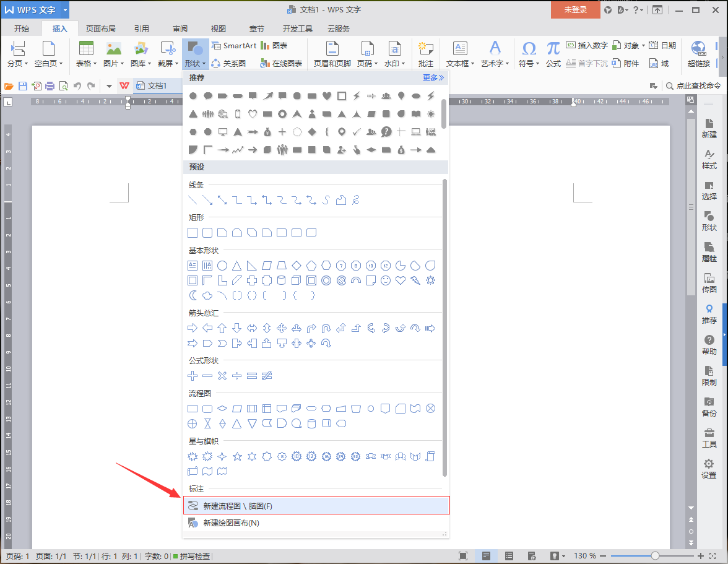The image size is (728, 564).
Task: Open the WPS 文字 application menu arrow
Action: tap(65, 10)
